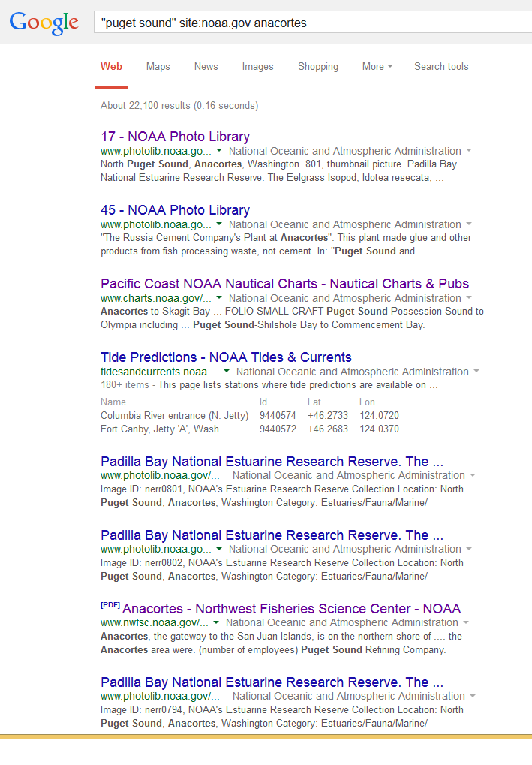The image size is (532, 765).
Task: Click latitude value +46.2733
Action: pyautogui.click(x=328, y=416)
